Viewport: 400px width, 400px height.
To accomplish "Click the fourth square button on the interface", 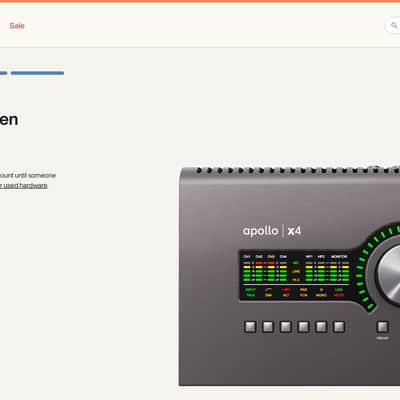I will (x=303, y=327).
